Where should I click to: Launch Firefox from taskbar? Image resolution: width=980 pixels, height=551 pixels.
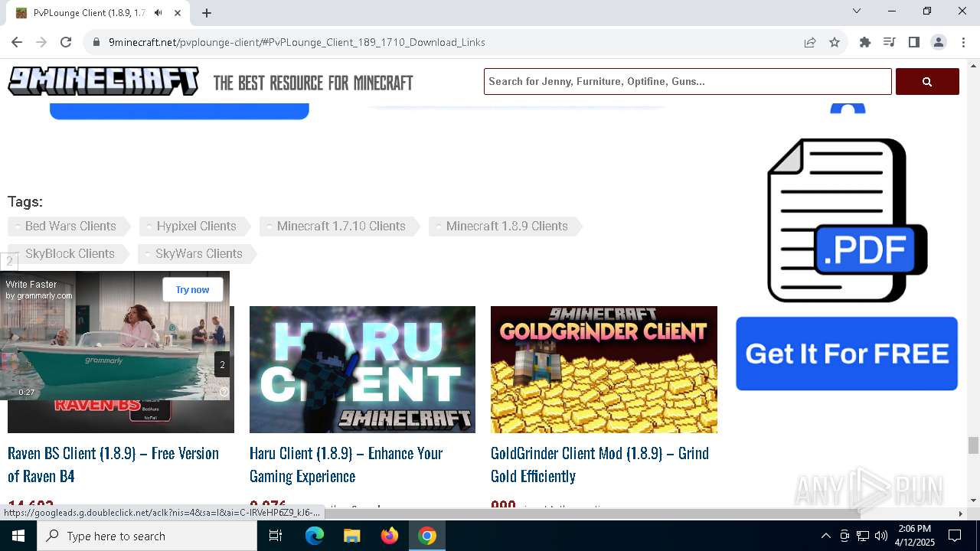click(390, 536)
